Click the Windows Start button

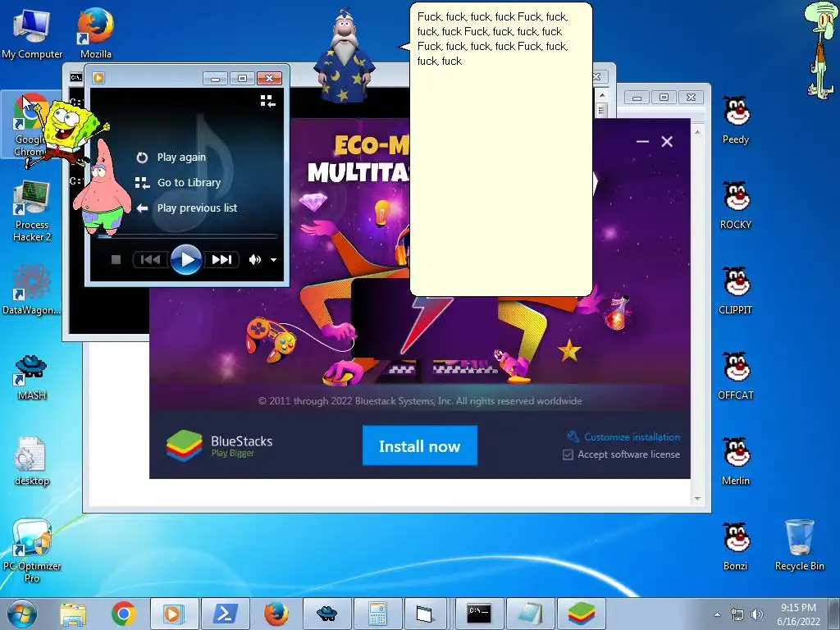point(21,614)
